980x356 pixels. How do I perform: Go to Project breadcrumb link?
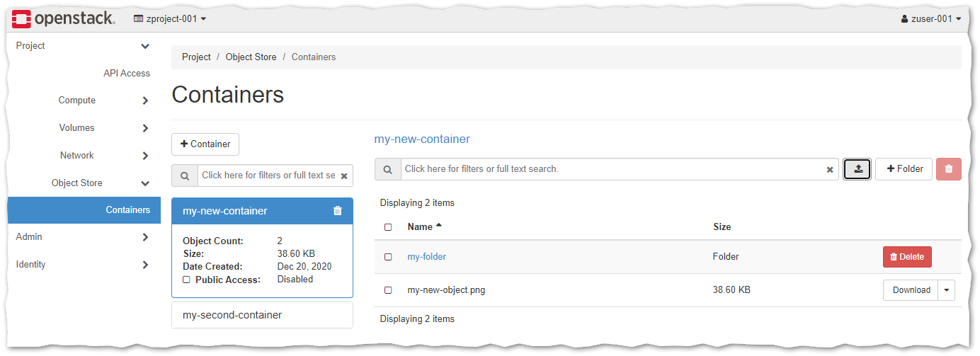point(196,57)
